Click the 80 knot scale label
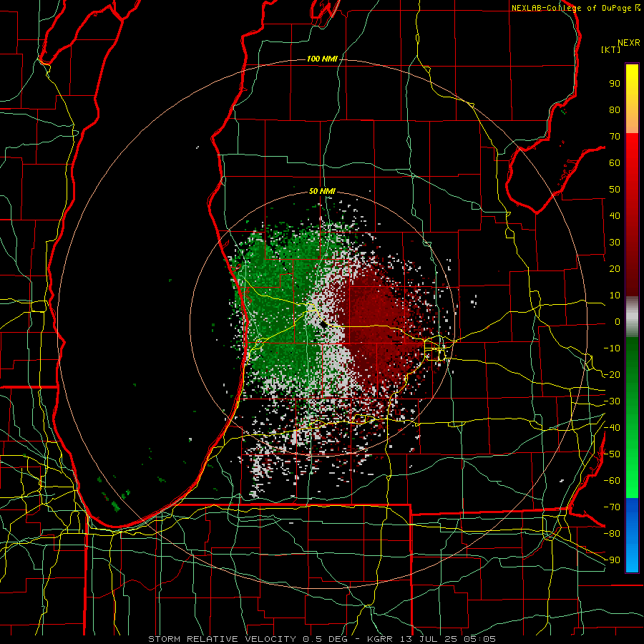This screenshot has width=644, height=644. click(x=615, y=109)
